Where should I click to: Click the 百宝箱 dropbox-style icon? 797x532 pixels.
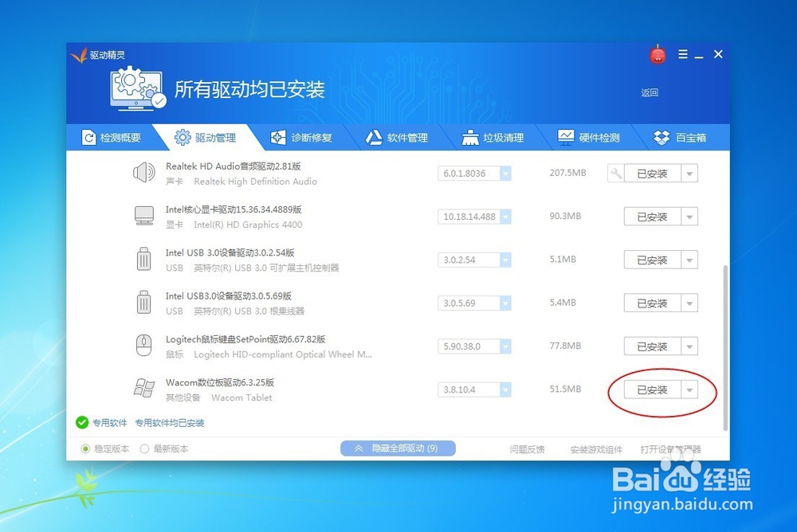662,137
